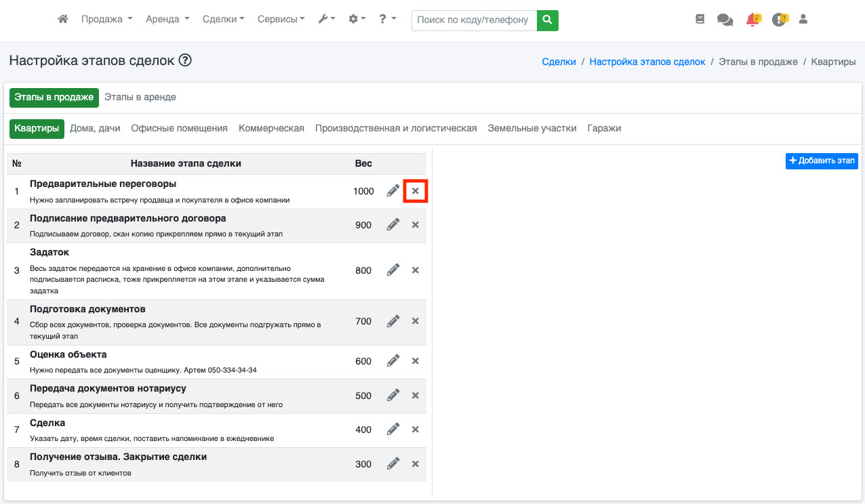Open the book icon in top bar
Image resolution: width=865 pixels, height=504 pixels.
tap(700, 20)
